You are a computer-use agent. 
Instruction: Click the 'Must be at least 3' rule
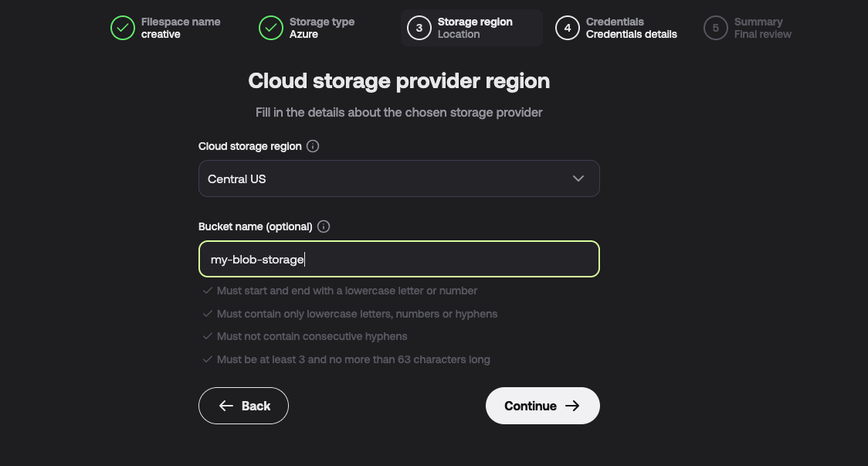coord(353,359)
